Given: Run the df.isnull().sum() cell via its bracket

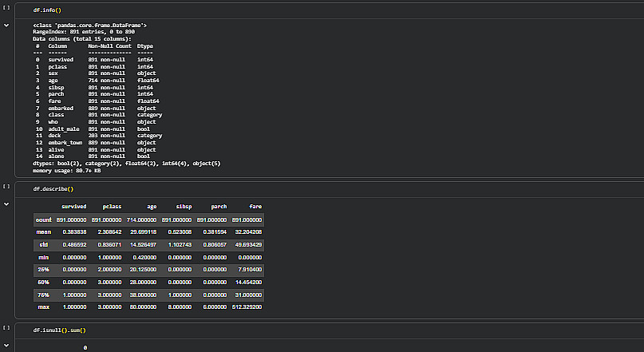Looking at the screenshot, I should click(6, 328).
